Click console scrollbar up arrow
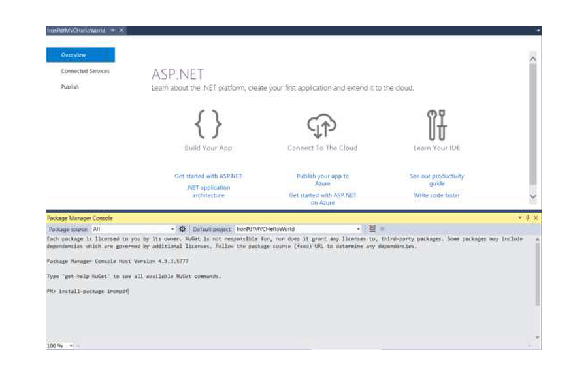Image resolution: width=588 pixels, height=376 pixels. click(x=538, y=239)
